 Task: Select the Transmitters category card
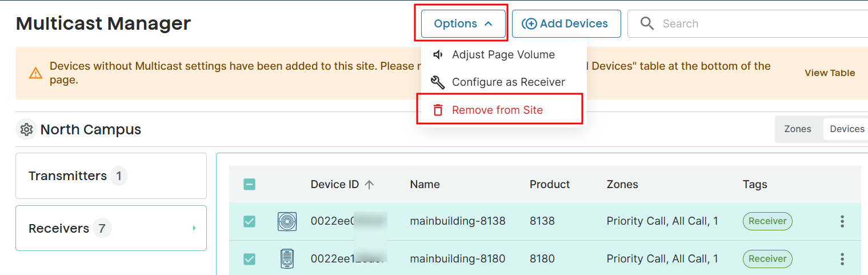pos(111,176)
